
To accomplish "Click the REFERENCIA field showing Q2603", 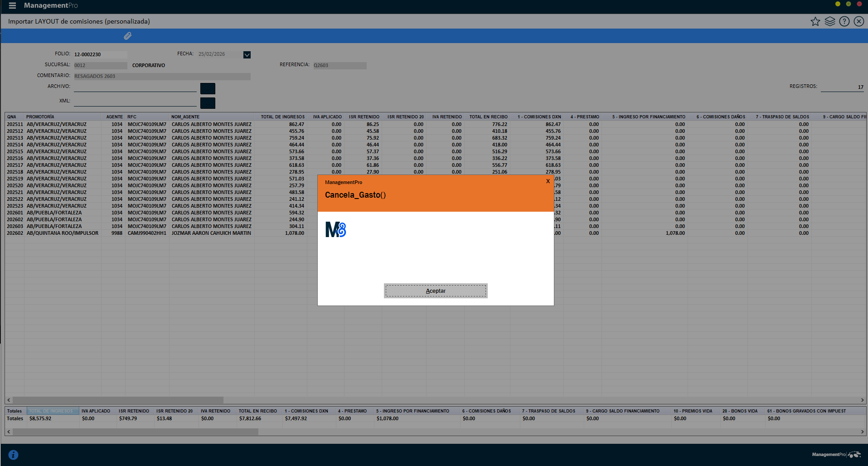I will (339, 65).
